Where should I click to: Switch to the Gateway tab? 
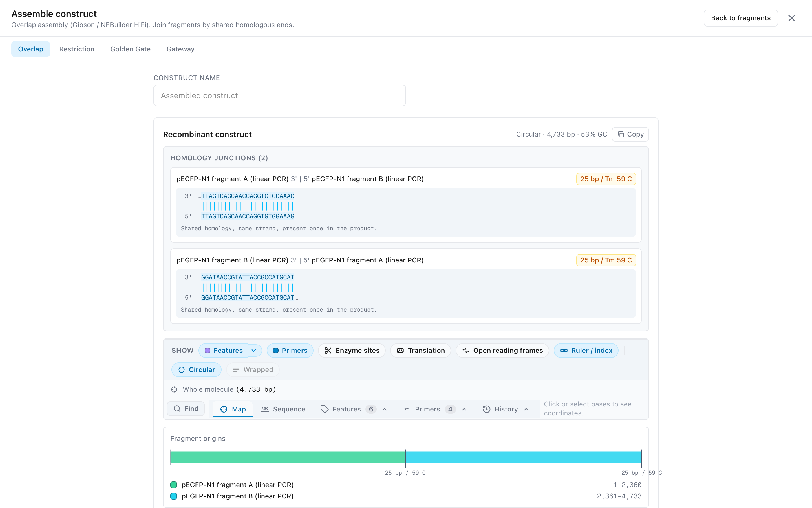pyautogui.click(x=180, y=49)
